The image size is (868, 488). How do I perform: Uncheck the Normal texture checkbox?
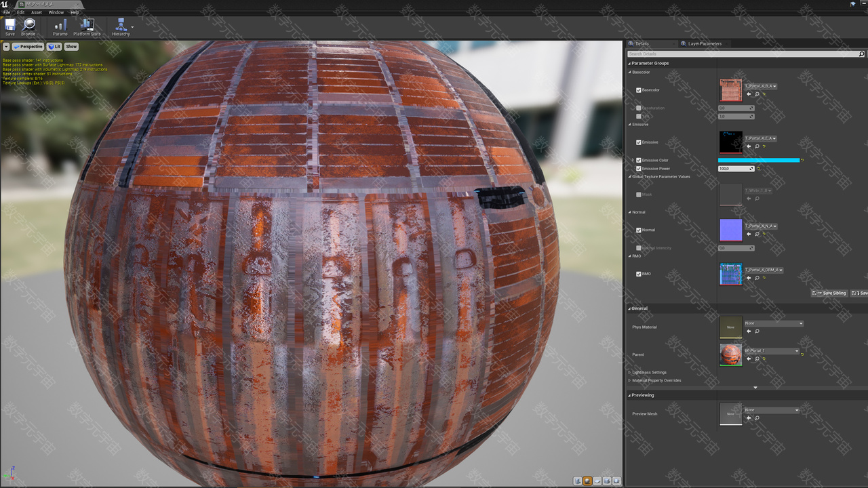click(x=639, y=230)
